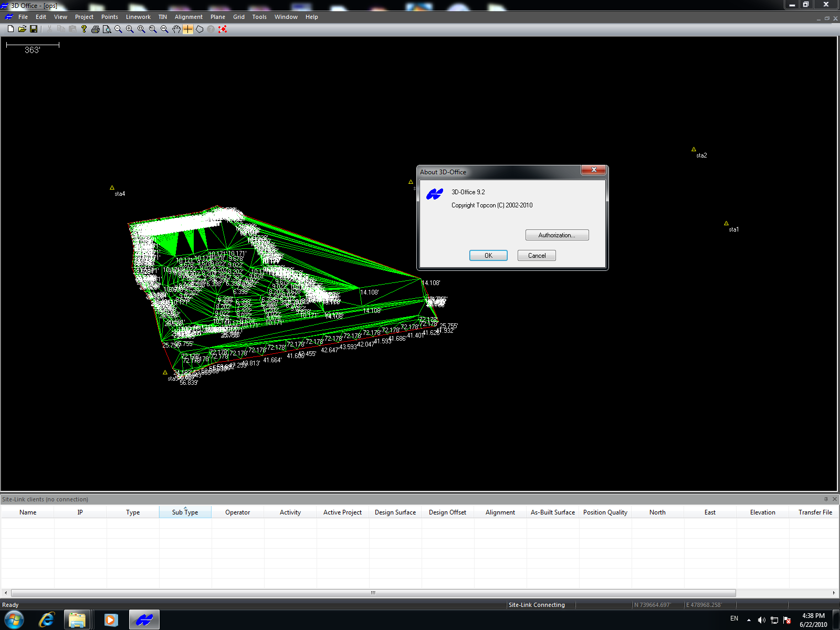Click the Alignment column header in client list
The height and width of the screenshot is (630, 840).
[500, 512]
